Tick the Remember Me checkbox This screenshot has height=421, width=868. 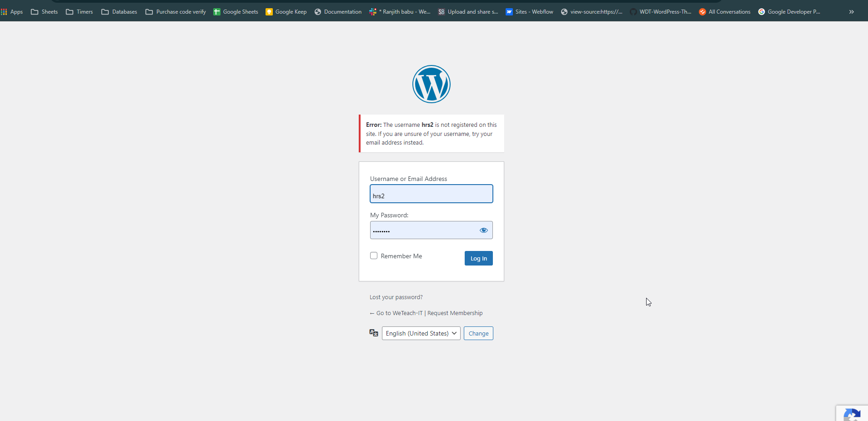tap(374, 256)
